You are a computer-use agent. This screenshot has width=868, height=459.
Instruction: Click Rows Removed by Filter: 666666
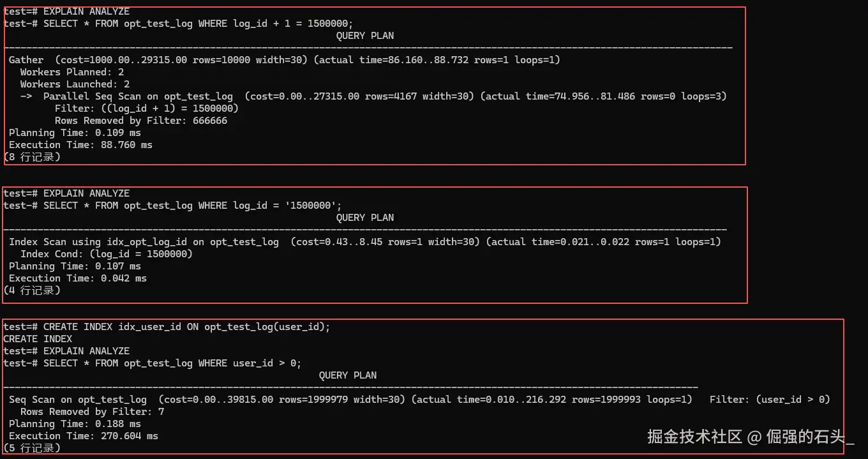pos(141,121)
